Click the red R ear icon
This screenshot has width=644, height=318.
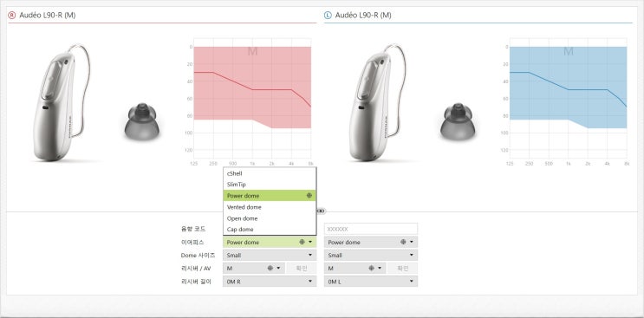point(12,16)
